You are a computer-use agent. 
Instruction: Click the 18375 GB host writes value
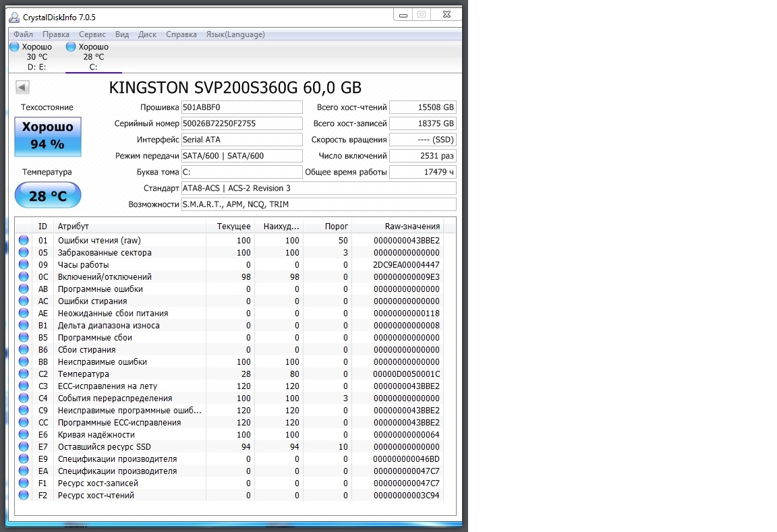(423, 123)
